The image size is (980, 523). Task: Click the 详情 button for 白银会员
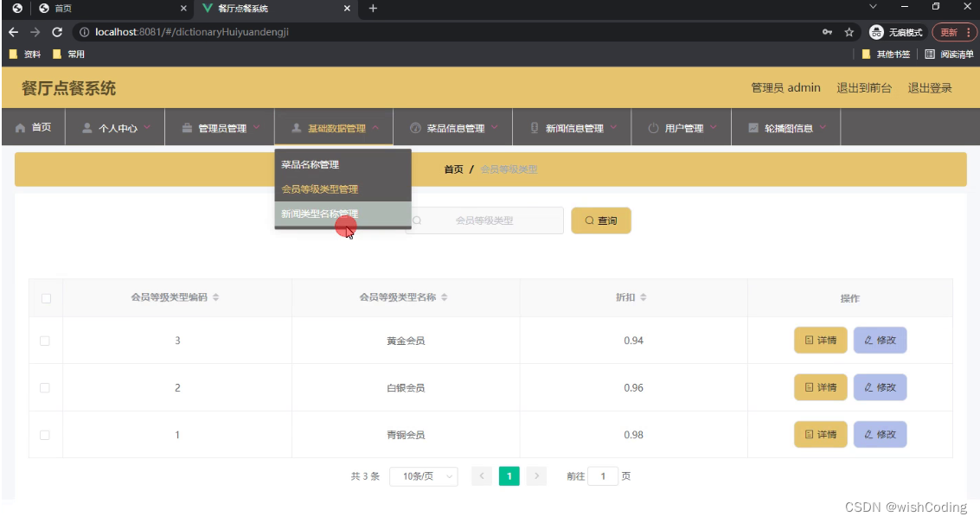coord(820,387)
